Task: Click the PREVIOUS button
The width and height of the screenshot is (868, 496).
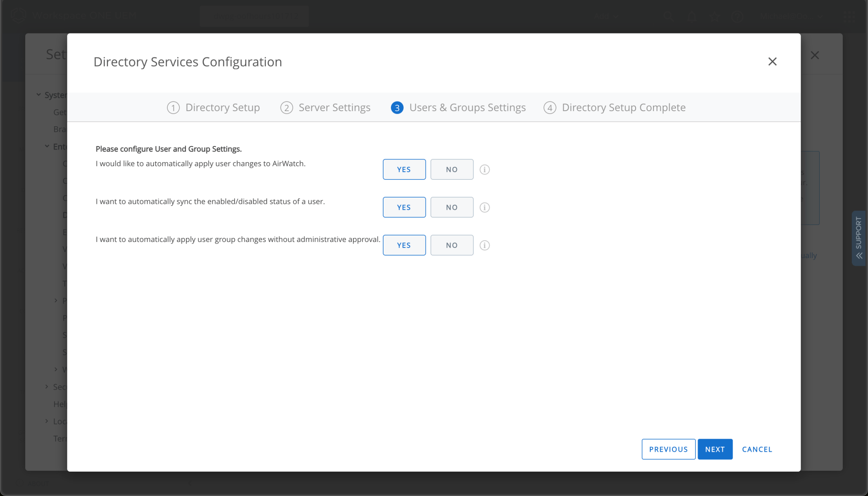Action: [x=668, y=449]
